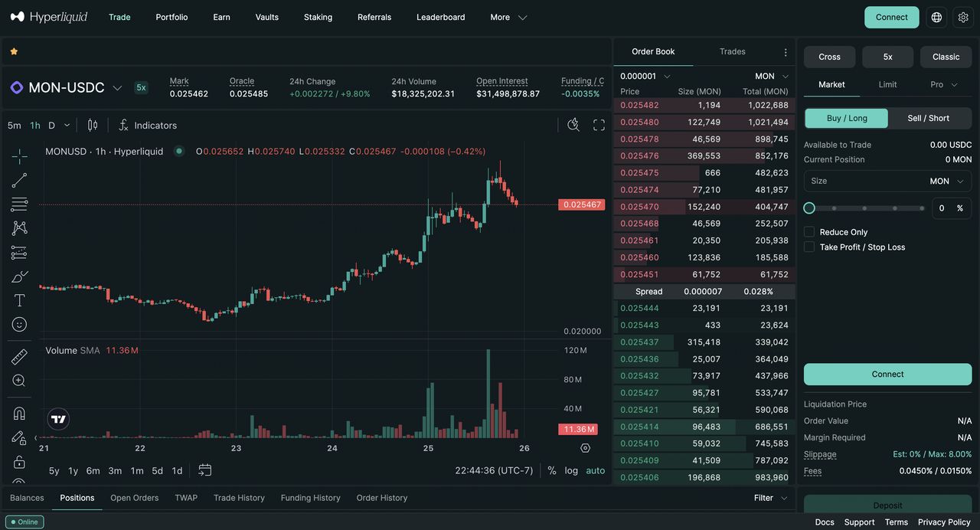Open the go-to-date calendar icon
Screen dimensions: 980x530
click(204, 470)
